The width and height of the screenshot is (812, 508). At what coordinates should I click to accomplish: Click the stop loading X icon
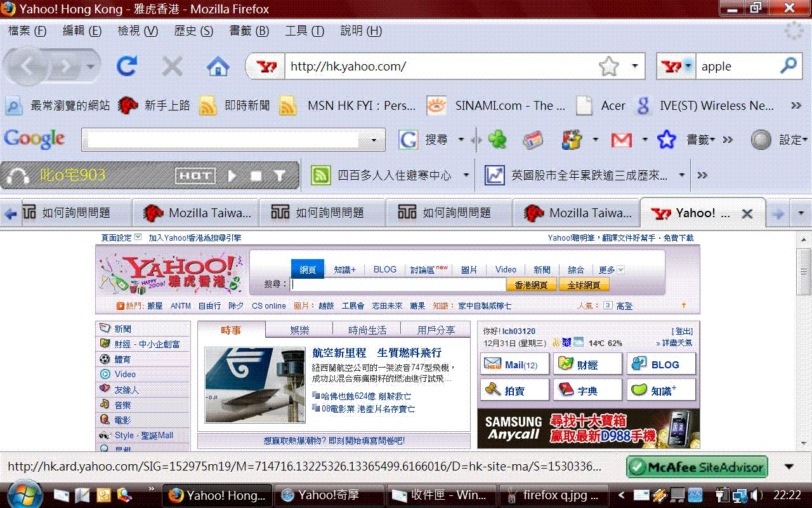point(172,66)
